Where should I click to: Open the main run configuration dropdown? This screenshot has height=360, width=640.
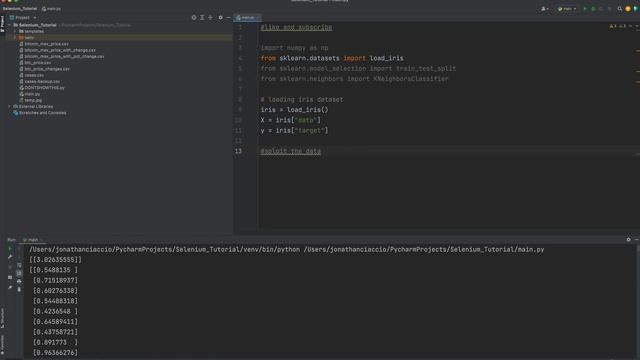[567, 9]
